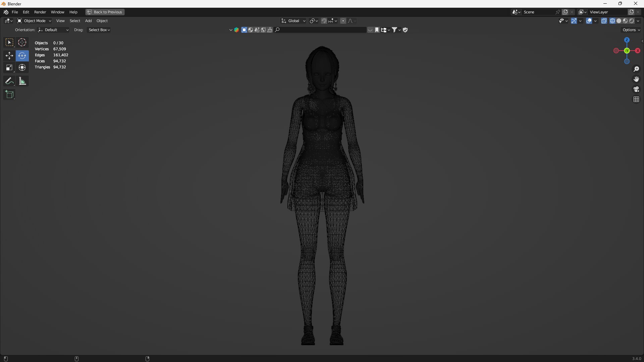The width and height of the screenshot is (644, 362).
Task: Select the Measure ruler tool
Action: coord(22,81)
